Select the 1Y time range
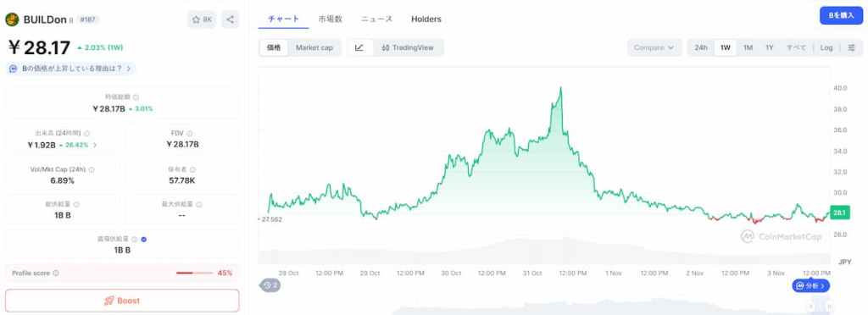 pyautogui.click(x=770, y=47)
